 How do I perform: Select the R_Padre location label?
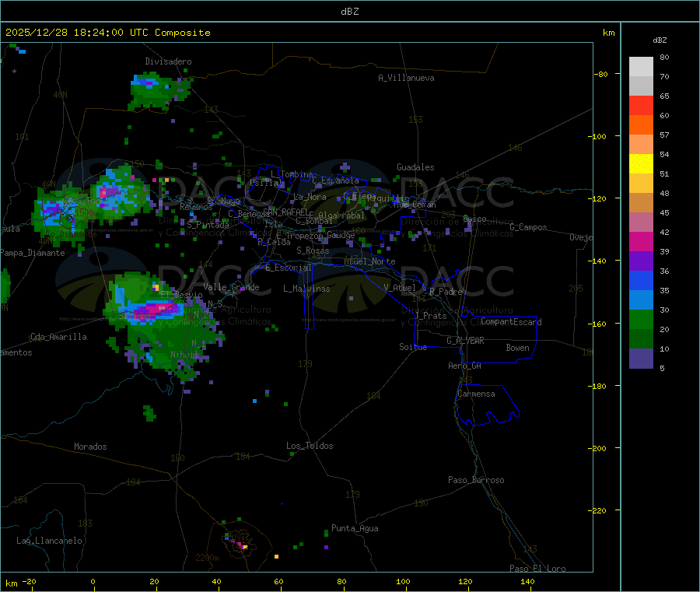[446, 292]
